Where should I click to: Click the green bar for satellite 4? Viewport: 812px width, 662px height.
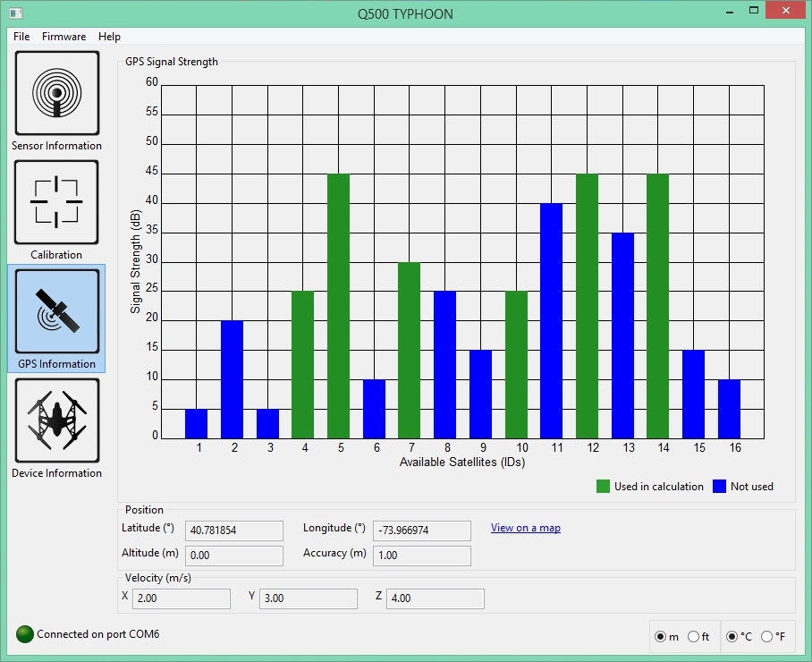point(303,365)
